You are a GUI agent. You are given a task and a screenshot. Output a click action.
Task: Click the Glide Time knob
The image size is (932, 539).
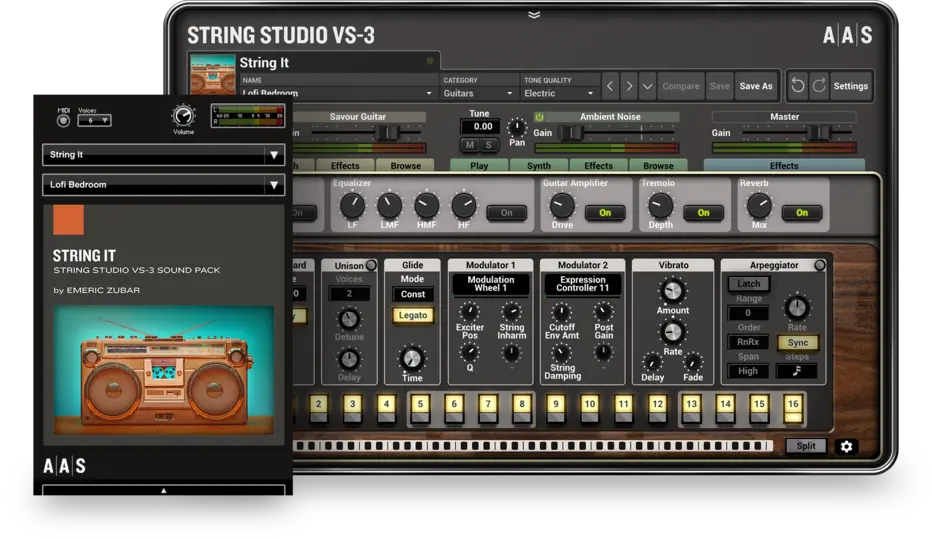(411, 358)
